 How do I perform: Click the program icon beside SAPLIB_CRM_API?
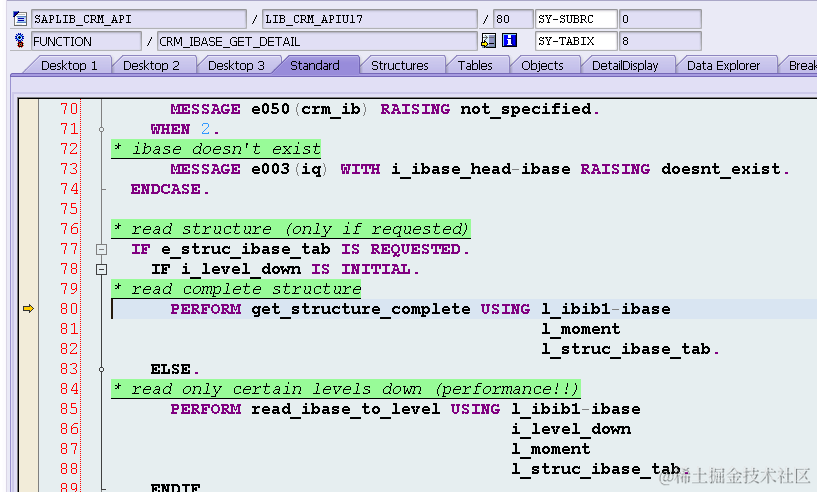20,19
